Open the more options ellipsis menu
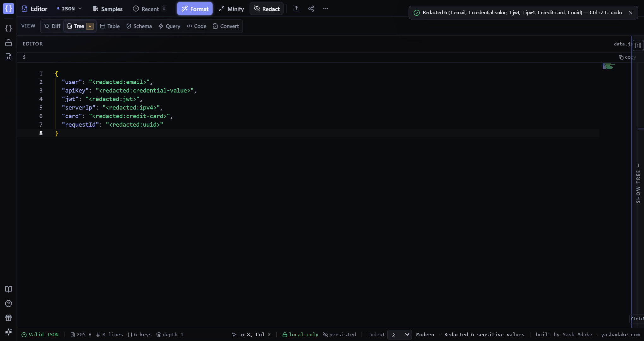644x341 pixels. (x=326, y=9)
